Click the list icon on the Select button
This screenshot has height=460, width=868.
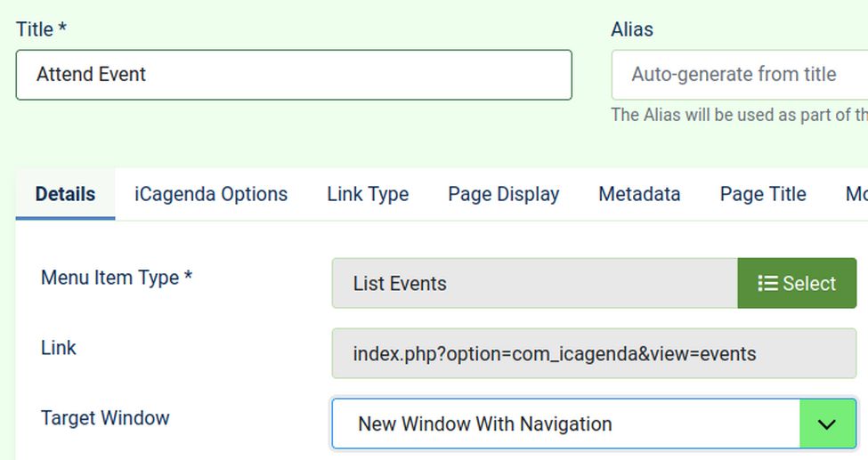(767, 284)
